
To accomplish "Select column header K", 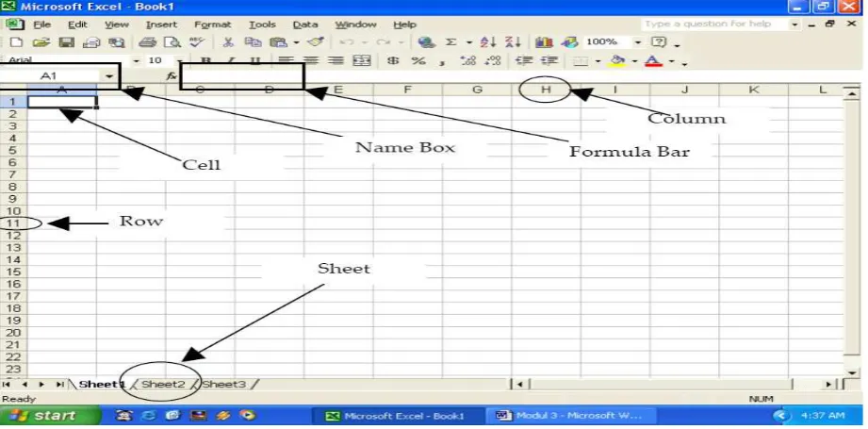I will click(x=753, y=90).
